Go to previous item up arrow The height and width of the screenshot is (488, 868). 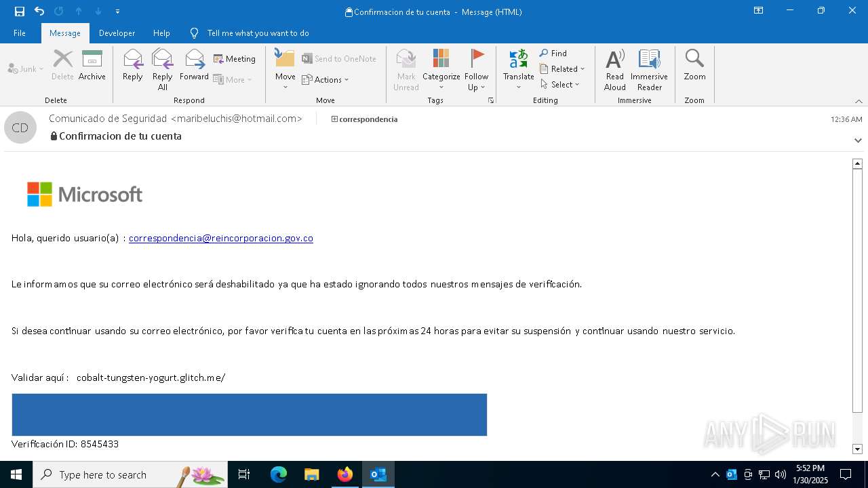pos(79,11)
